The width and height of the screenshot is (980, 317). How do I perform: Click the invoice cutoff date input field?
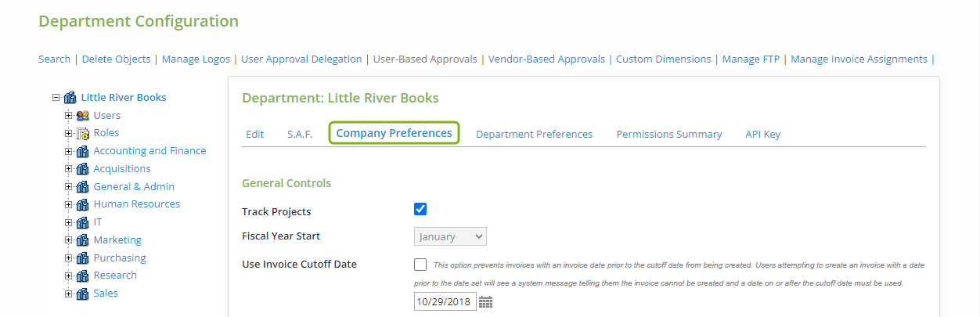click(x=444, y=301)
